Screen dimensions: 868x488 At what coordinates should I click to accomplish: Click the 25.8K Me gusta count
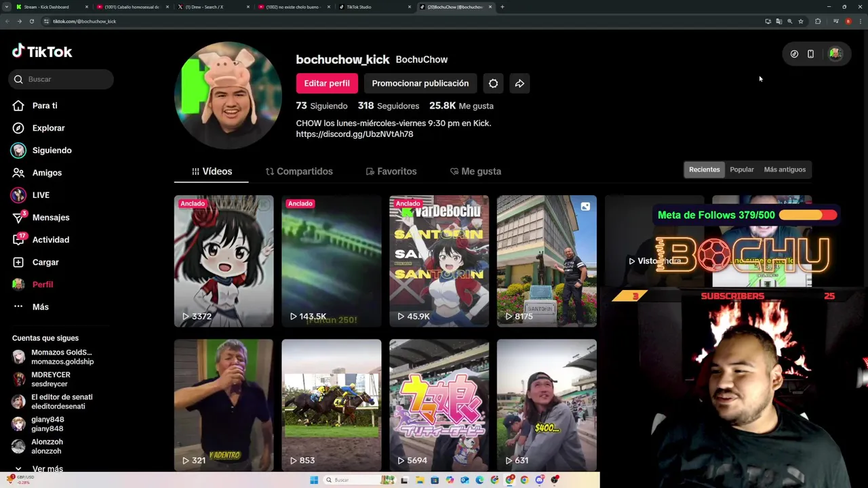[461, 106]
